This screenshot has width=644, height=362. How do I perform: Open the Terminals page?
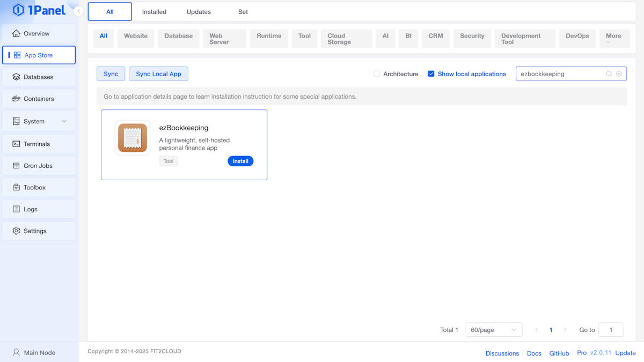(39, 143)
